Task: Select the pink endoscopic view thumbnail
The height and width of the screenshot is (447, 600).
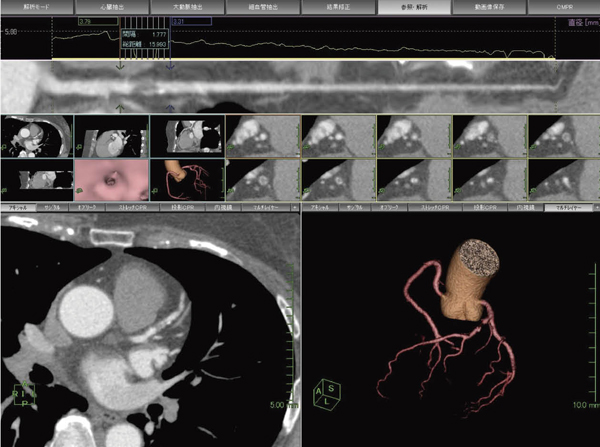Action: (112, 180)
